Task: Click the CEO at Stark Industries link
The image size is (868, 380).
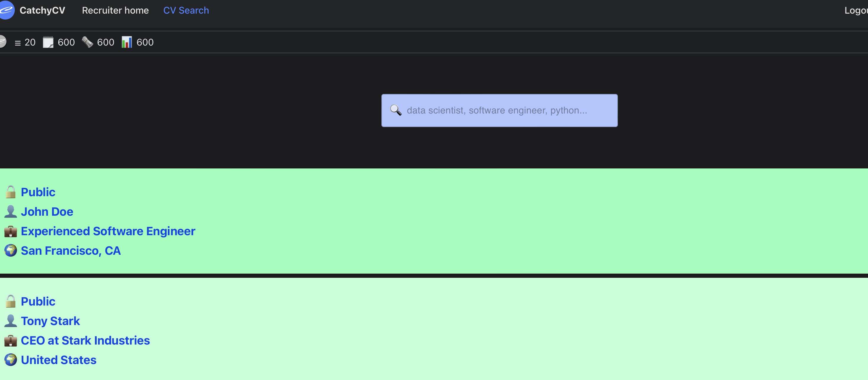Action: (85, 340)
